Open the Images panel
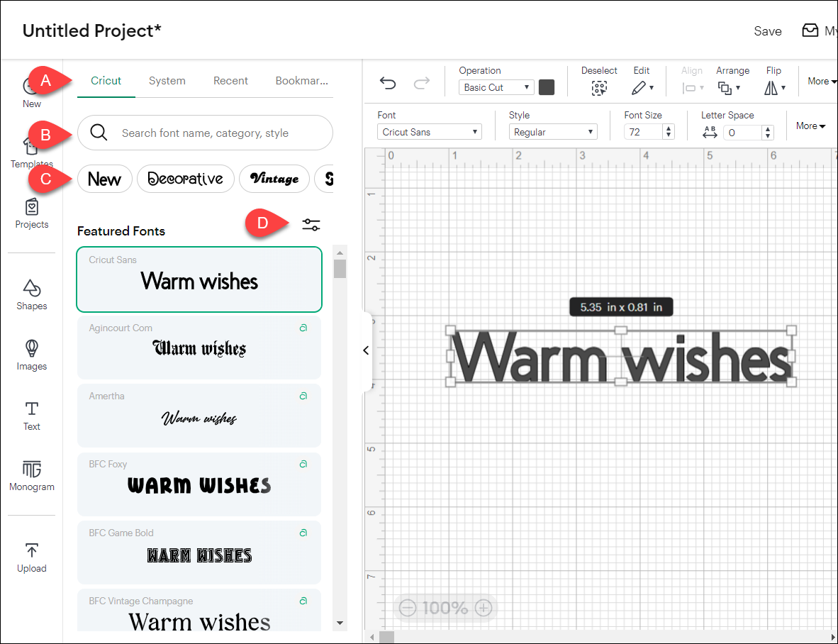 (x=31, y=355)
